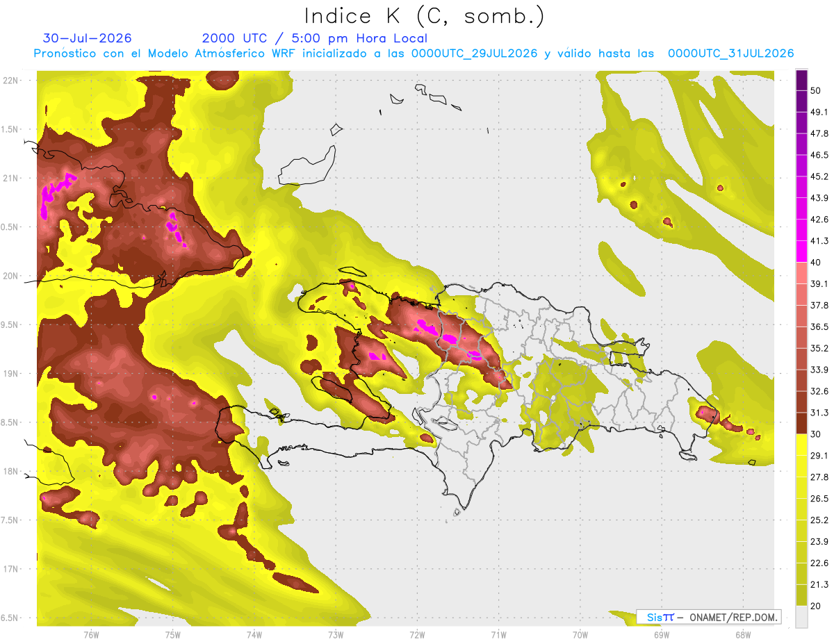Click legend value "30"
Screen dimensions: 834x644
click(817, 434)
